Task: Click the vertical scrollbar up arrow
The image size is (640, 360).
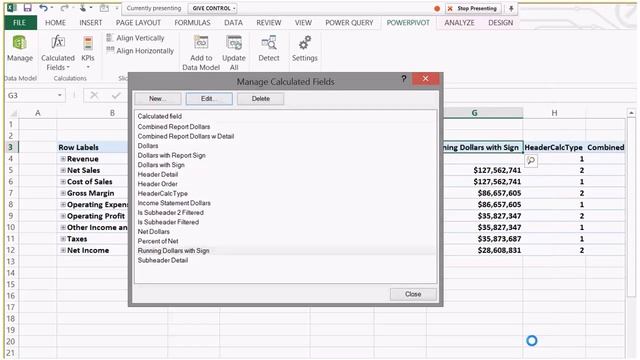Action: (x=631, y=112)
